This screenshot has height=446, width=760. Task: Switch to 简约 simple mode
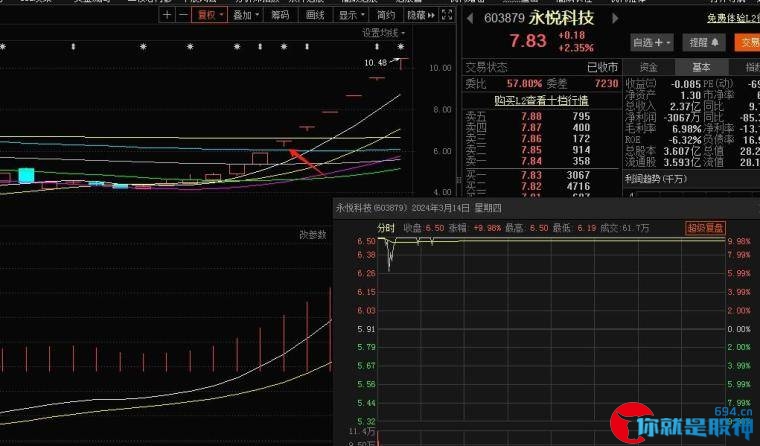pyautogui.click(x=386, y=15)
